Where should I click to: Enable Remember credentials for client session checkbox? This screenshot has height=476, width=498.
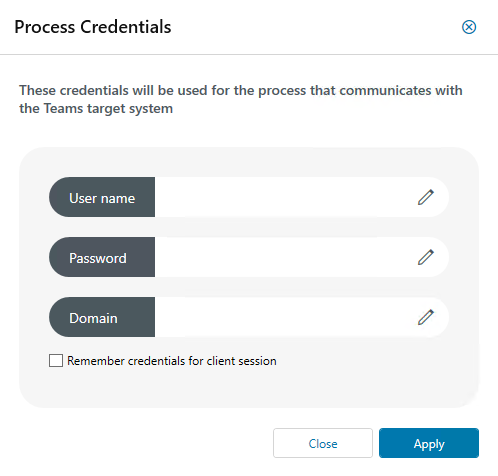pyautogui.click(x=56, y=361)
